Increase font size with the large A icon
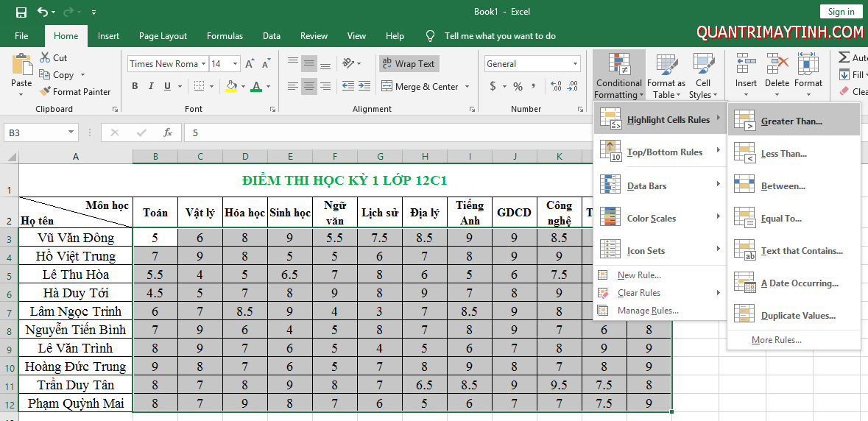 [x=250, y=63]
